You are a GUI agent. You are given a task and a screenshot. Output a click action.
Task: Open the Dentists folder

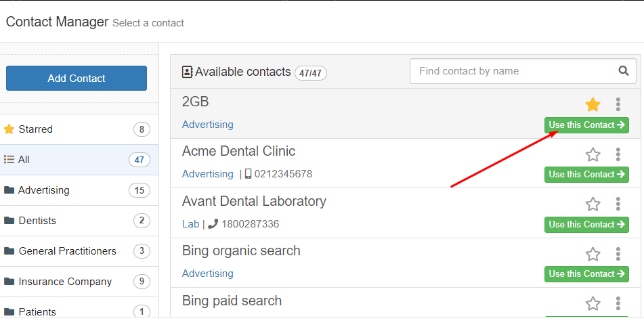(79, 221)
